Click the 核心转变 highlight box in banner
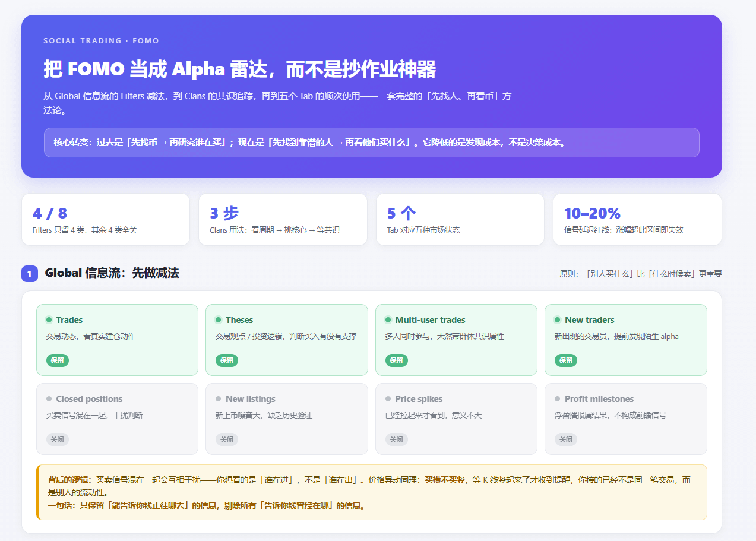Viewport: 756px width, 541px height. point(372,143)
